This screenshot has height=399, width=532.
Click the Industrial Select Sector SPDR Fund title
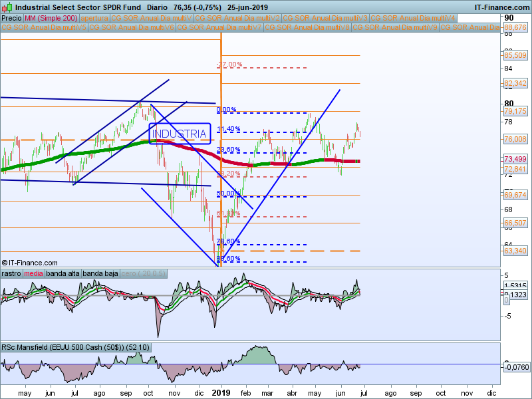pyautogui.click(x=78, y=7)
